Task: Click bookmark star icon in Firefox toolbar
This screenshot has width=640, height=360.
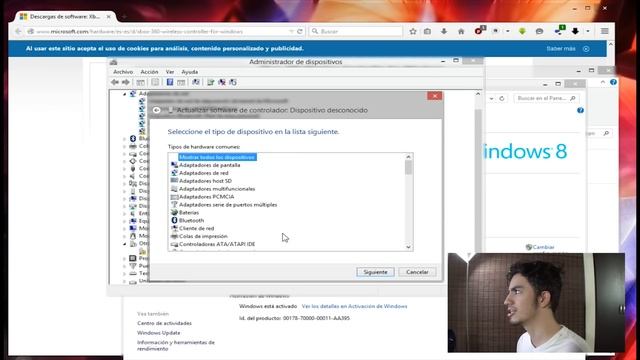Action: coord(413,31)
